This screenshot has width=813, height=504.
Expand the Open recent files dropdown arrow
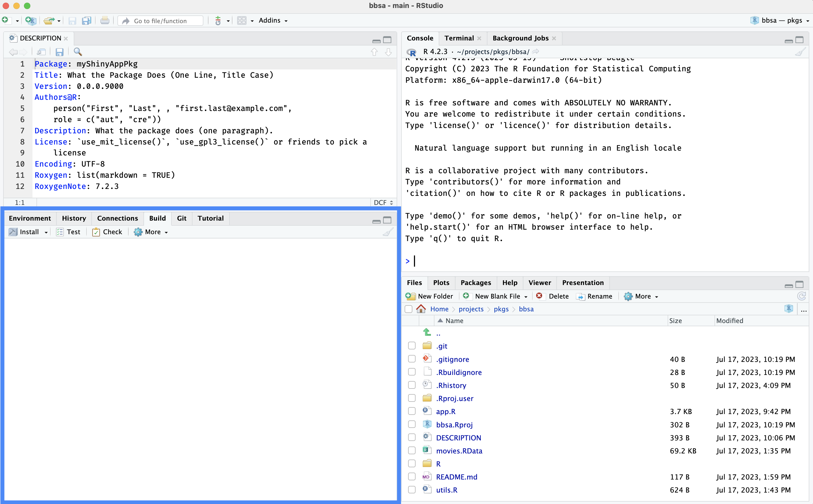[59, 21]
